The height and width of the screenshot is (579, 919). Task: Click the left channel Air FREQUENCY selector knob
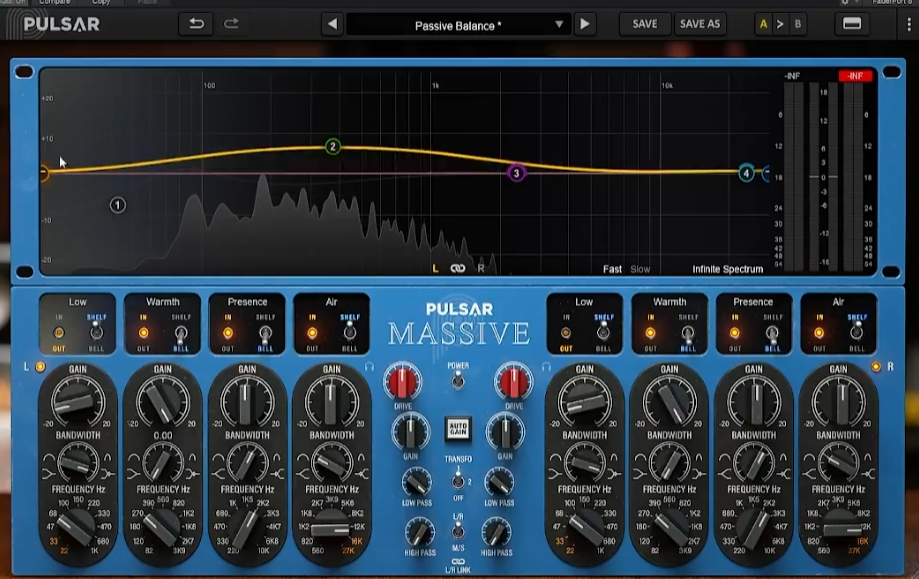click(x=331, y=529)
